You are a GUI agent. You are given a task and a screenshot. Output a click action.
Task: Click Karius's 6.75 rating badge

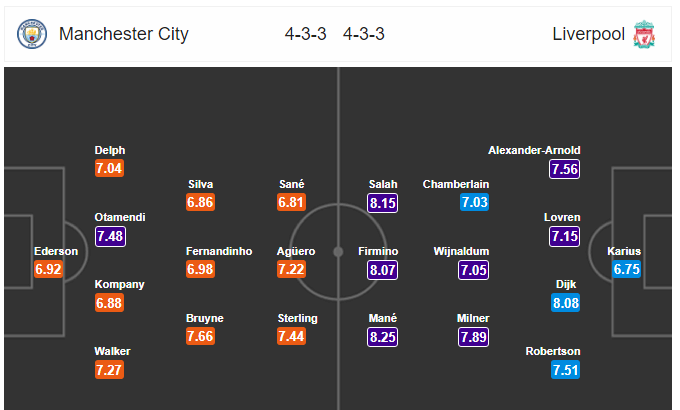(627, 269)
